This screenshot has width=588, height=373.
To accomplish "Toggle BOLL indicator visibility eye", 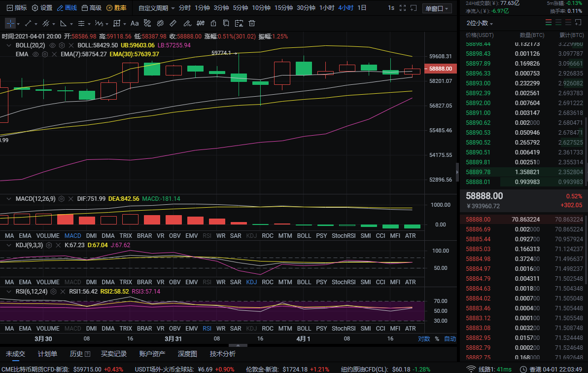I will [53, 45].
